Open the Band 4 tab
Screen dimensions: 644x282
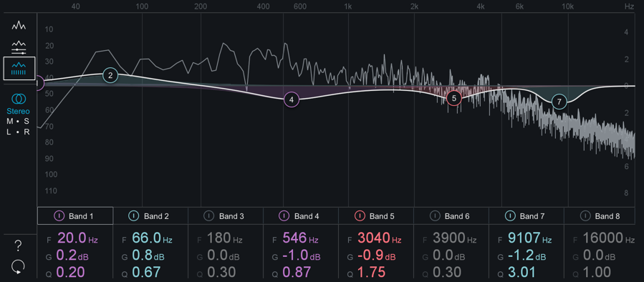pos(301,216)
